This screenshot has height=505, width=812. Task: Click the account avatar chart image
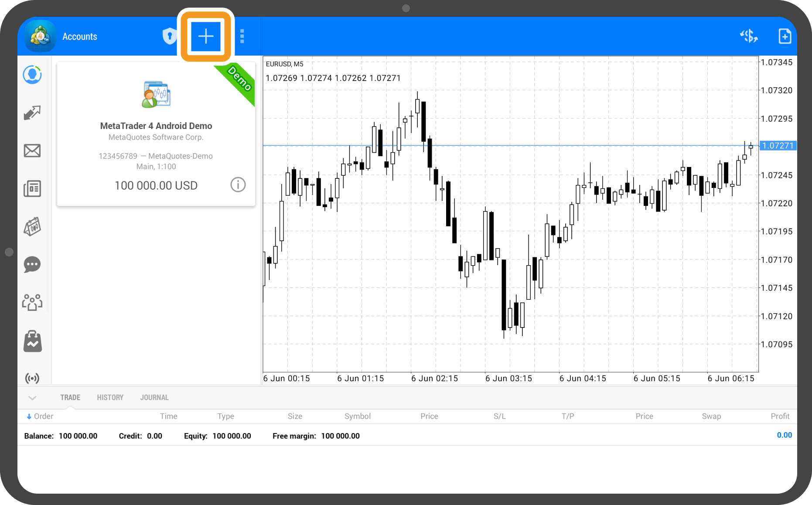(x=156, y=94)
